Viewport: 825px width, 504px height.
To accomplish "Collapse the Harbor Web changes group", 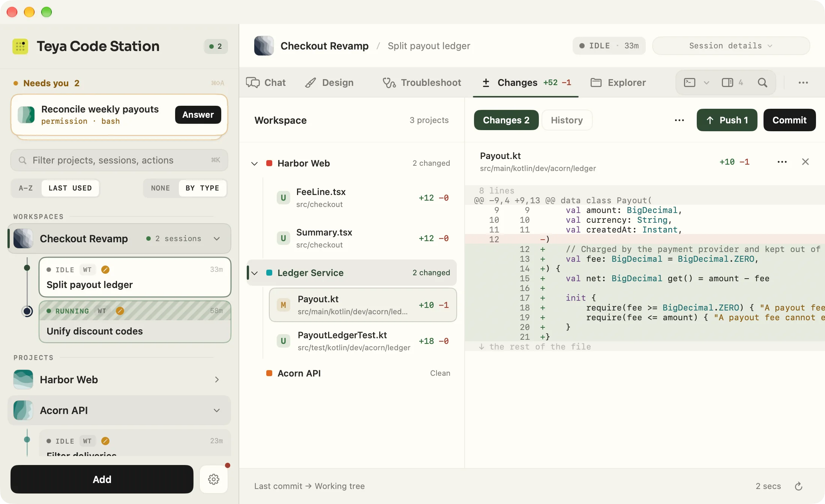I will click(x=254, y=163).
